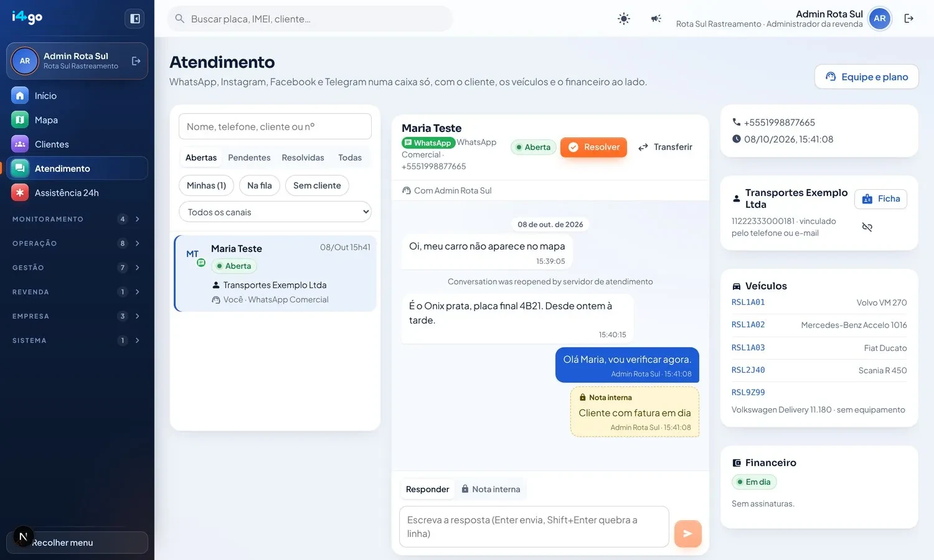Collapse sidebar using the panel icon
This screenshot has width=934, height=560.
click(134, 19)
